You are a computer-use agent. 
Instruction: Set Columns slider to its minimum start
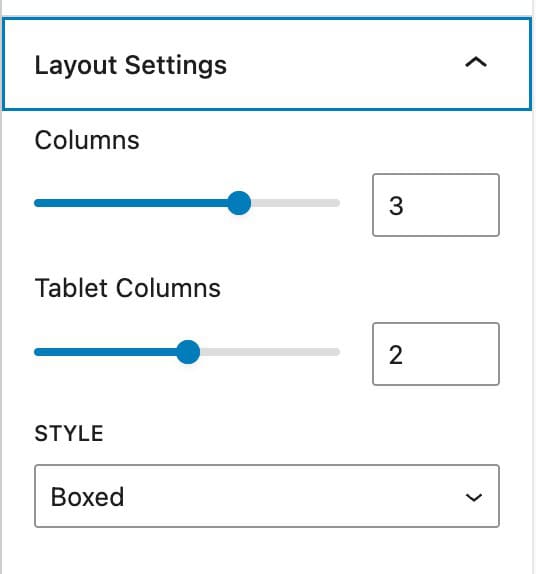(36, 203)
